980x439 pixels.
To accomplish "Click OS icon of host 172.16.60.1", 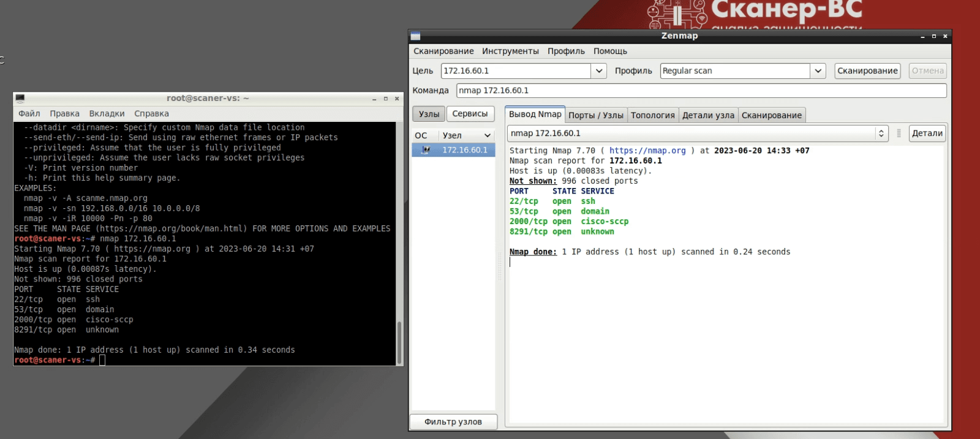I will click(x=426, y=150).
